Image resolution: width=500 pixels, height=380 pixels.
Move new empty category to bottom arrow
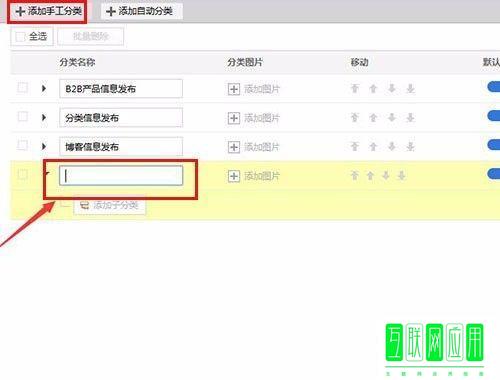point(402,175)
